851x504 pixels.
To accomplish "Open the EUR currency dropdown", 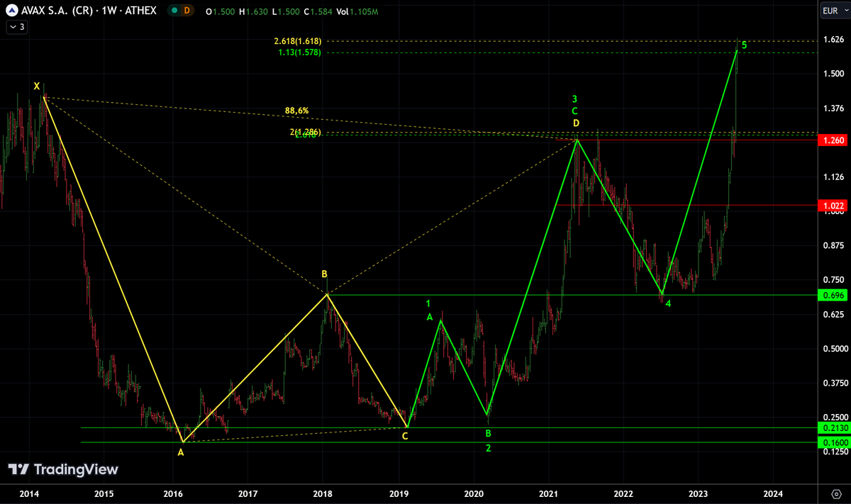I will click(834, 11).
